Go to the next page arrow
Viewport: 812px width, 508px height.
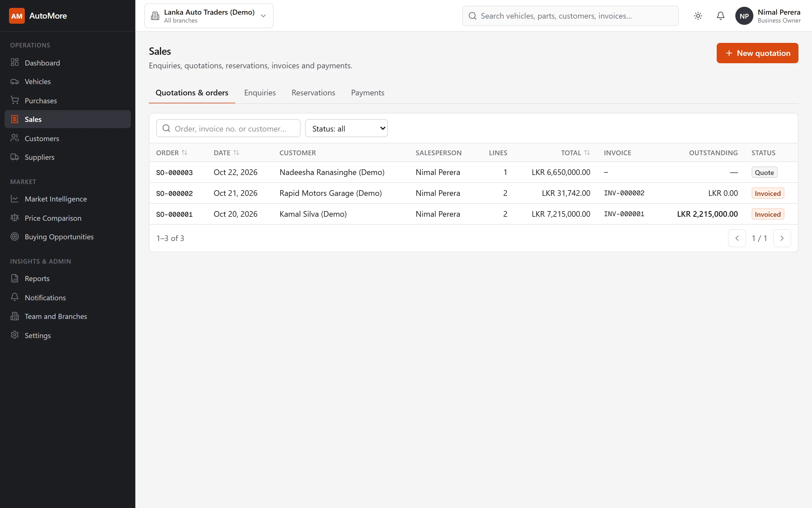782,238
